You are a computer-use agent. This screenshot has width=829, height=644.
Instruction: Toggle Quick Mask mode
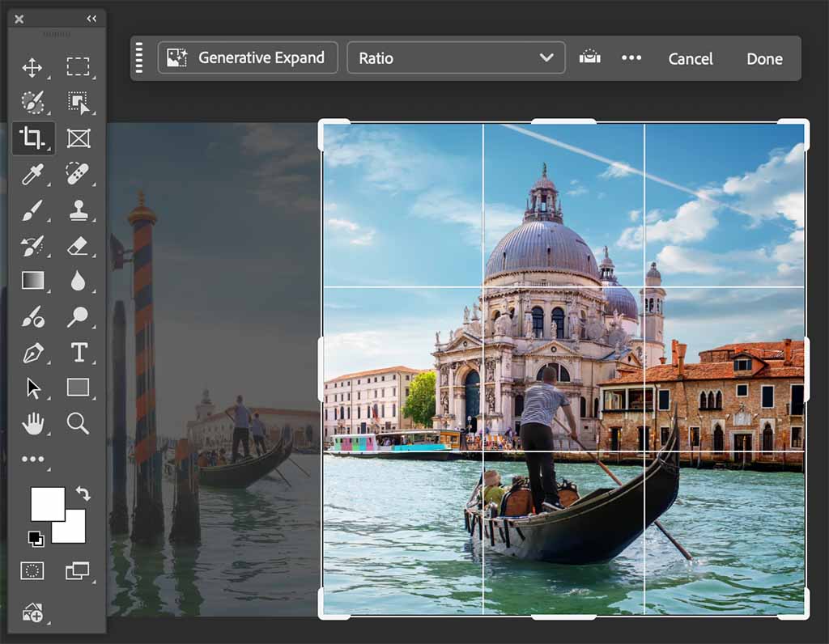coord(33,570)
